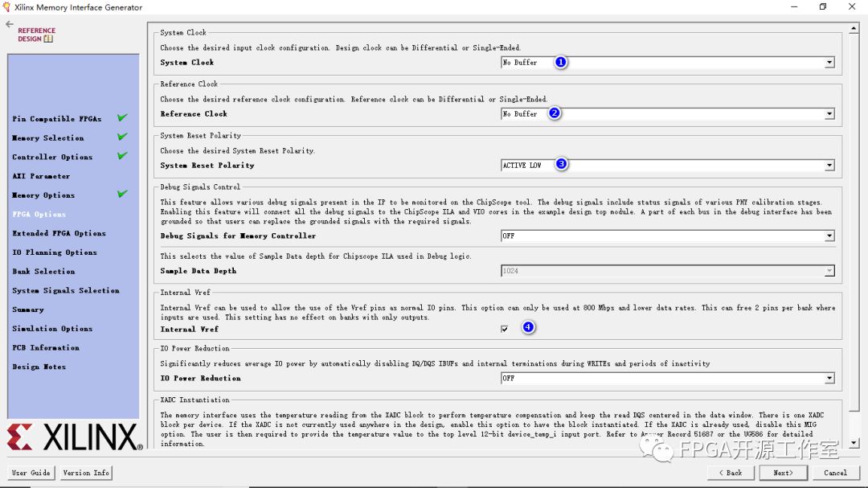Select Extended FPGA Options in sidebar
Screen dimensions: 868x488
[x=59, y=233]
